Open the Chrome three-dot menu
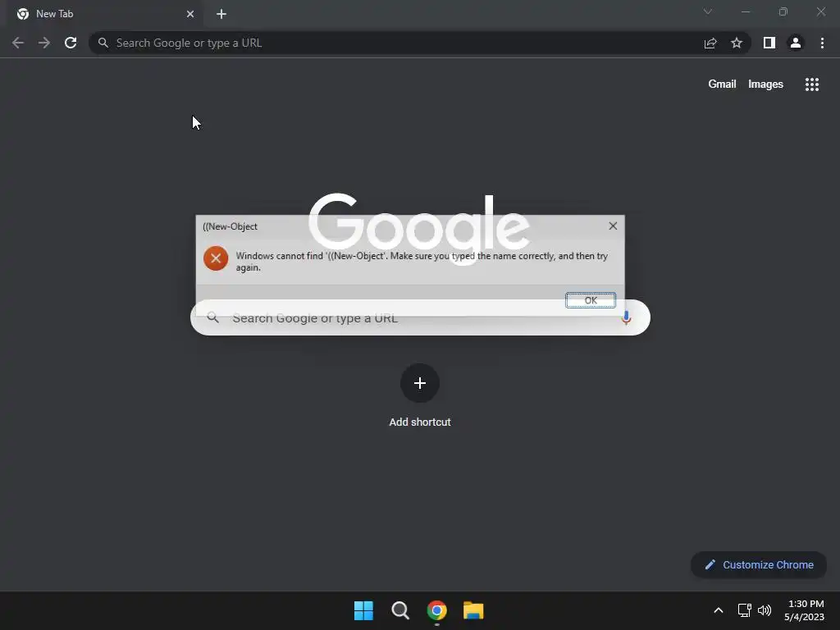 pos(822,43)
